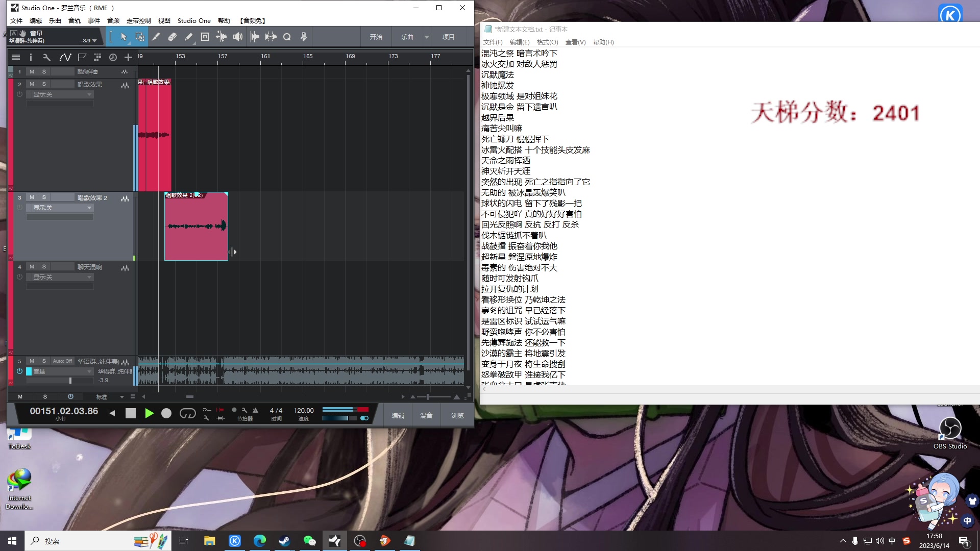
Task: Open the 视图 menu in Studio One
Action: (x=164, y=20)
